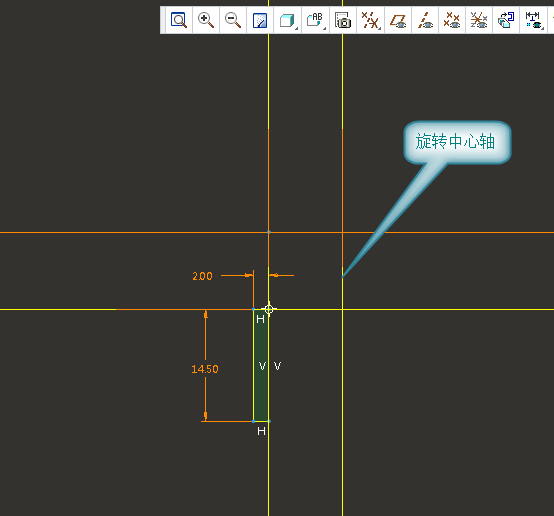Select the 14.50 dimension value
The height and width of the screenshot is (516, 554).
coord(205,369)
